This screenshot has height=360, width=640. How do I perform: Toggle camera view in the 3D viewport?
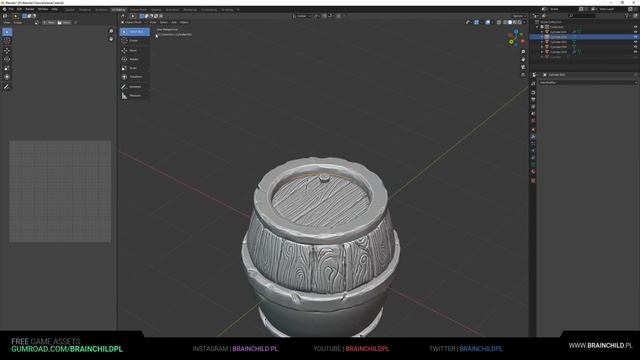[523, 67]
